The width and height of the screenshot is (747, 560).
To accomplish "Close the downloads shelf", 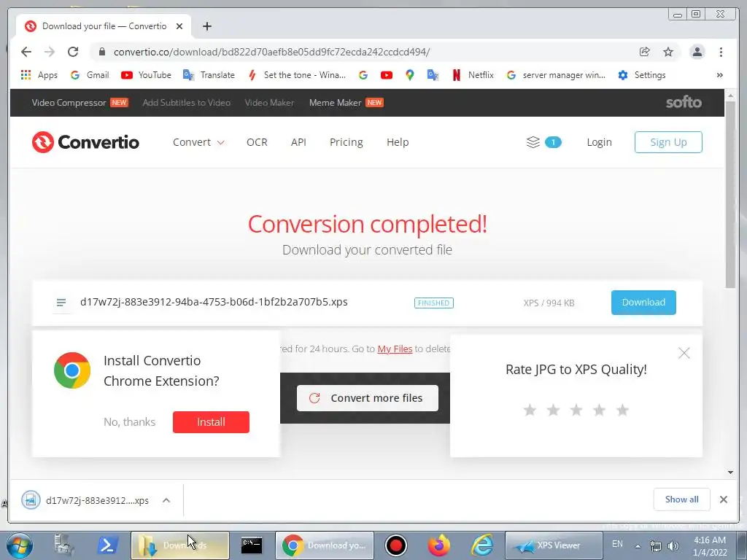I will point(723,499).
